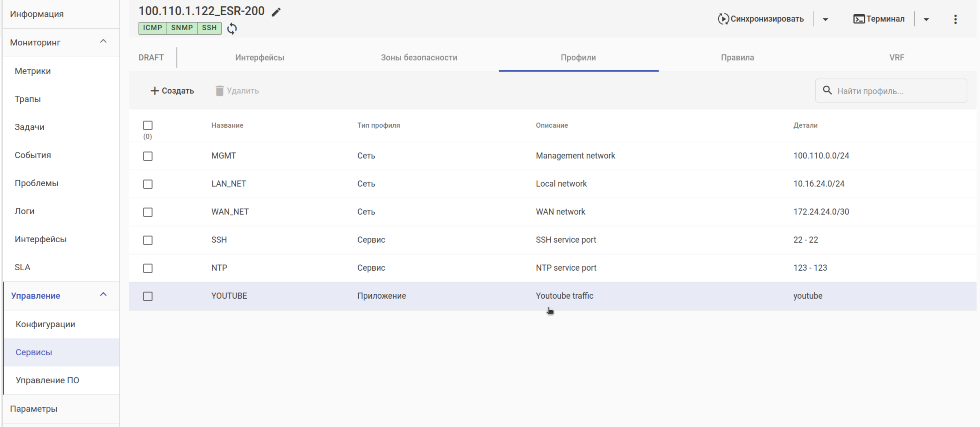Collapse the Мониторинг sidebar section
Screen dimensions: 980x427
point(103,41)
